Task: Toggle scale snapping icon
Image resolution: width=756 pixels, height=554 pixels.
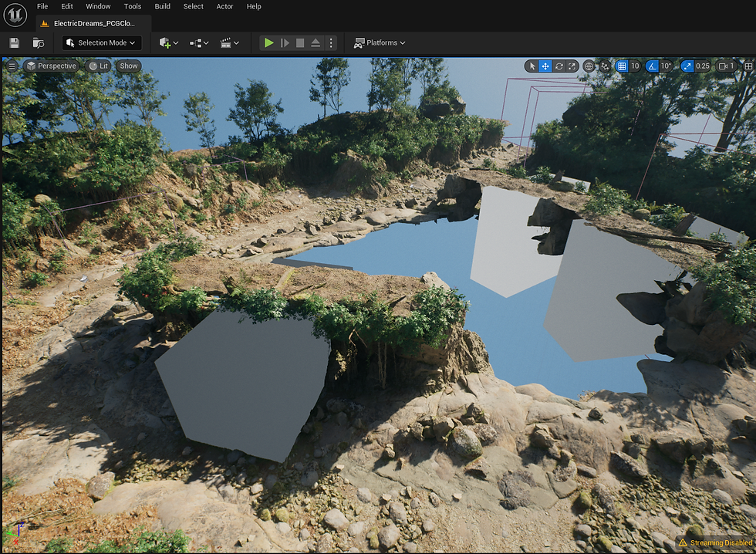Action: [x=687, y=66]
